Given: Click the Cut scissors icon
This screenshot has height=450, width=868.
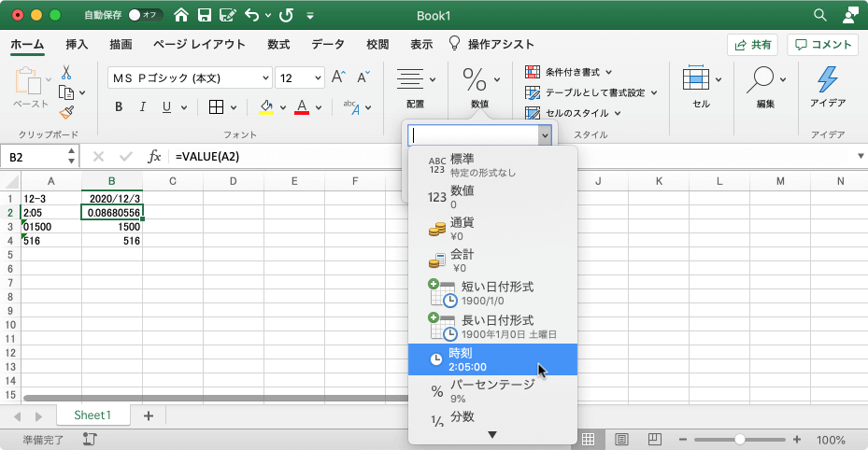Looking at the screenshot, I should (66, 73).
